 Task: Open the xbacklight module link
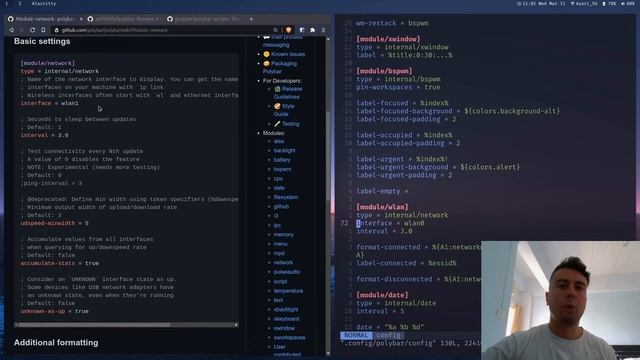click(286, 309)
